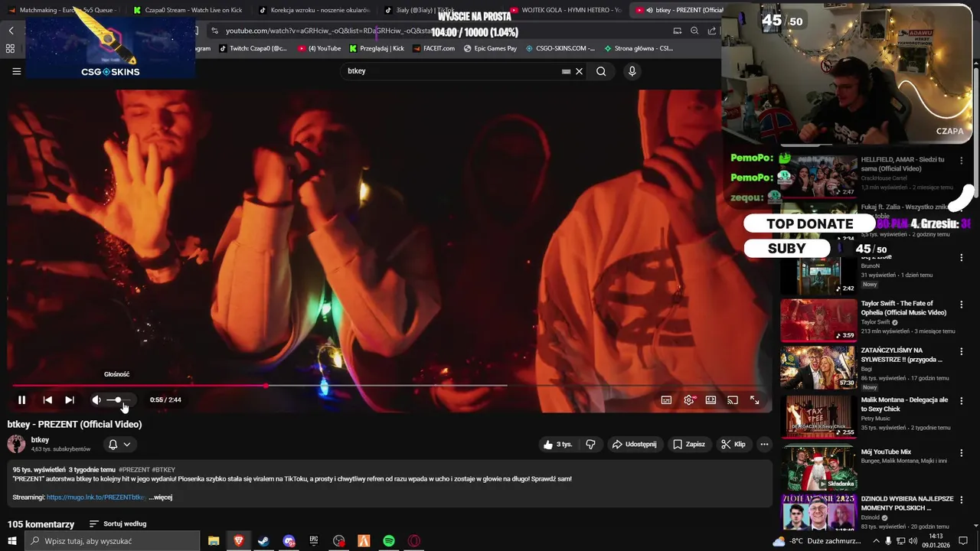
Task: Switch to theater mode view
Action: 710,399
